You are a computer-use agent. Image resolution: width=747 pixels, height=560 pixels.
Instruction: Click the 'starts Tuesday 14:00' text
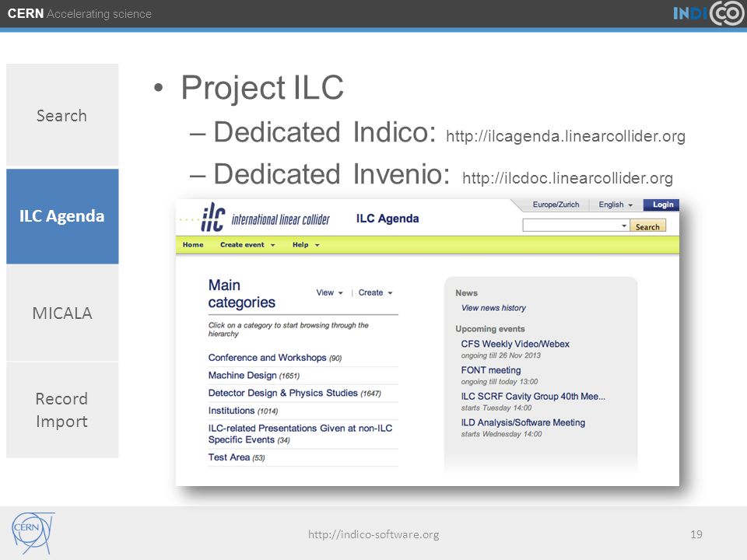click(496, 408)
